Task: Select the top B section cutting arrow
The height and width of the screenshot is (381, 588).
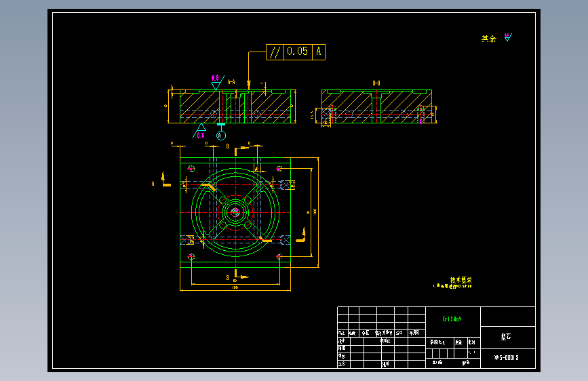Action: click(241, 150)
